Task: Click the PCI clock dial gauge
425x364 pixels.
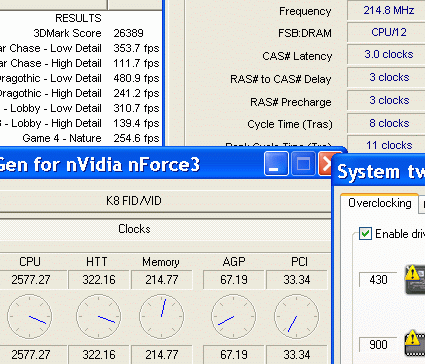Action: coord(297,316)
